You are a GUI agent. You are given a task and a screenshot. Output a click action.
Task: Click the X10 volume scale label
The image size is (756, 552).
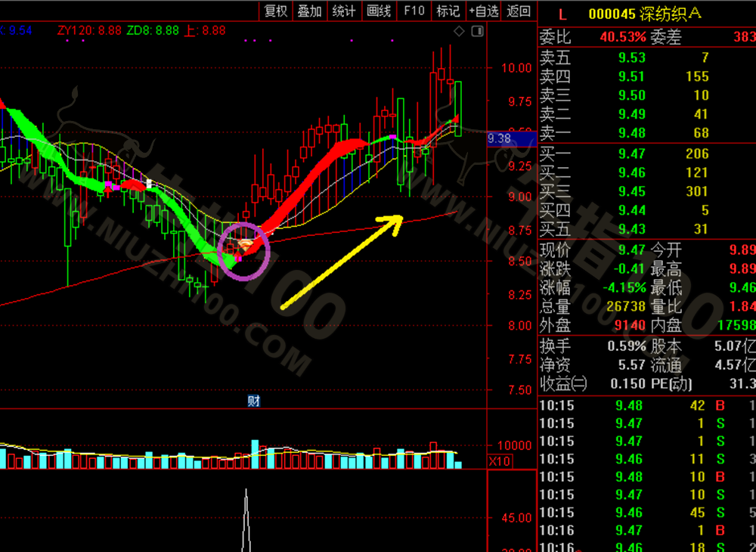[x=499, y=461]
